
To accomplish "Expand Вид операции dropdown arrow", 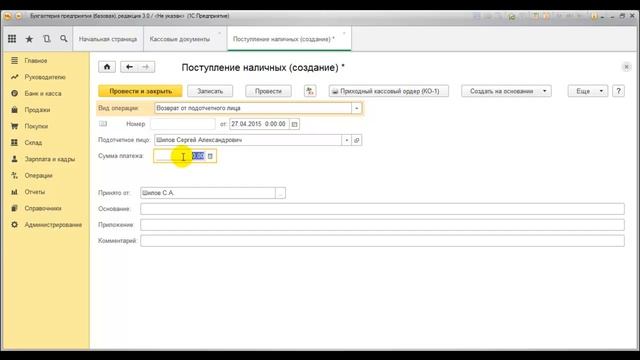I will tap(356, 108).
